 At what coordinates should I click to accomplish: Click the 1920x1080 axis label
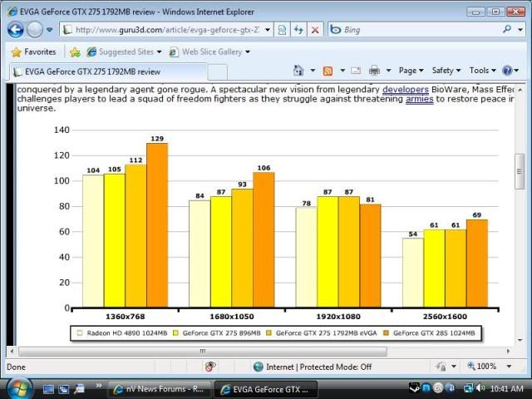[338, 317]
